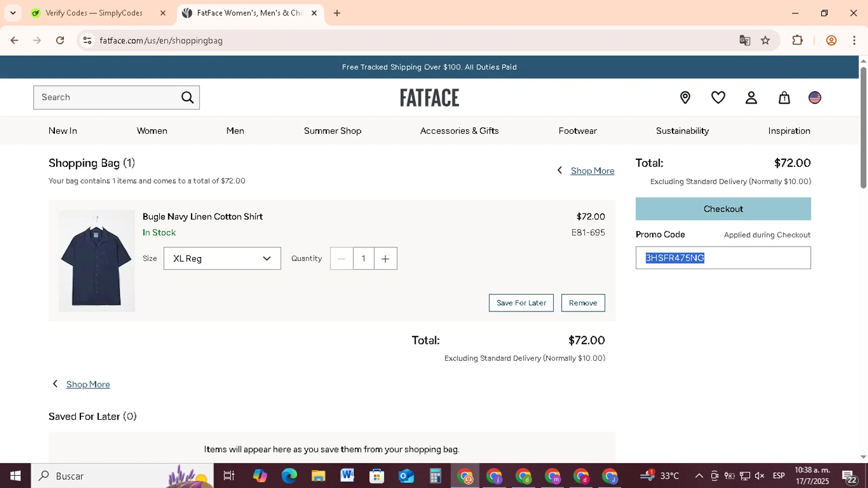Open Accessories & Gifts menu
The height and width of the screenshot is (488, 868).
[x=459, y=131]
